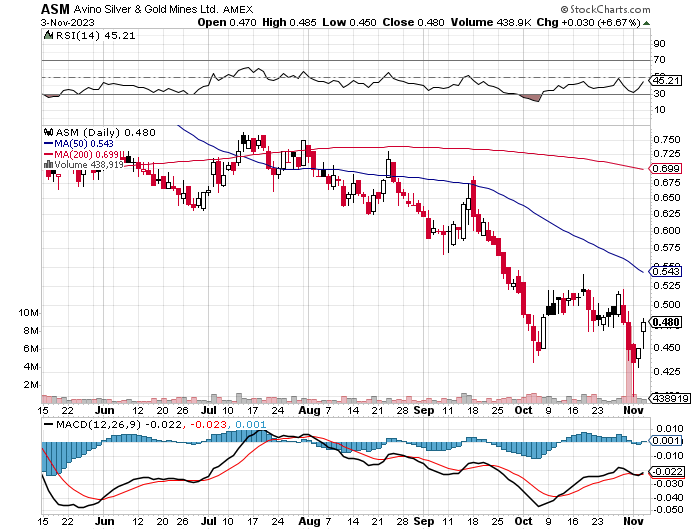Viewport: 700px width, 530px height.
Task: Click the candlestick icon before ASM (Daily)
Action: click(48, 132)
